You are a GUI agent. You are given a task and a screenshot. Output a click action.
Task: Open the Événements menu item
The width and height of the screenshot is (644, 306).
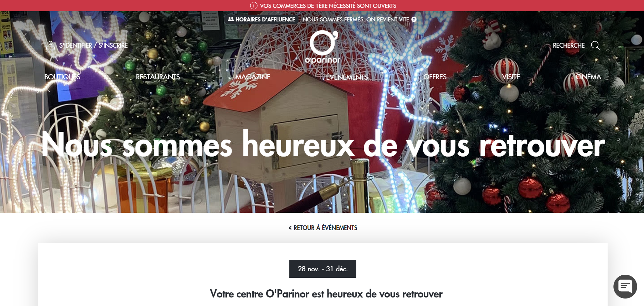click(347, 77)
